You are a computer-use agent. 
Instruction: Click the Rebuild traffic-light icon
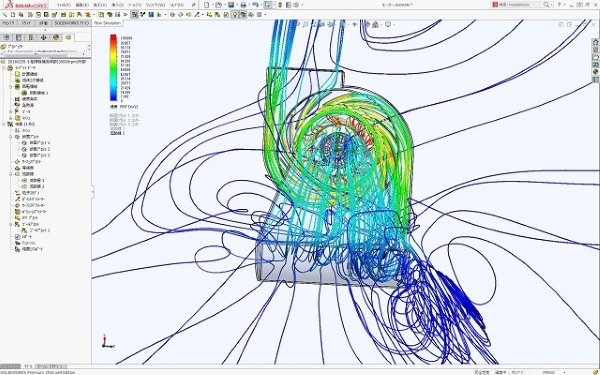280,5
